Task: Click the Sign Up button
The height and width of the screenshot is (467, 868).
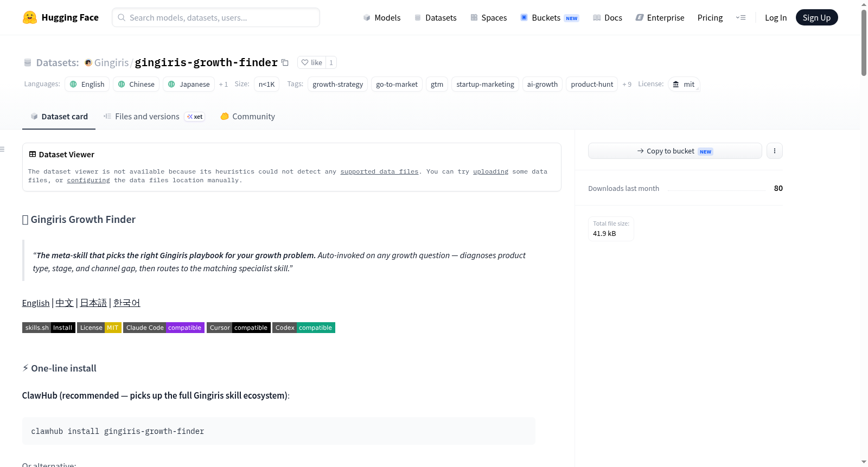Action: click(x=816, y=17)
